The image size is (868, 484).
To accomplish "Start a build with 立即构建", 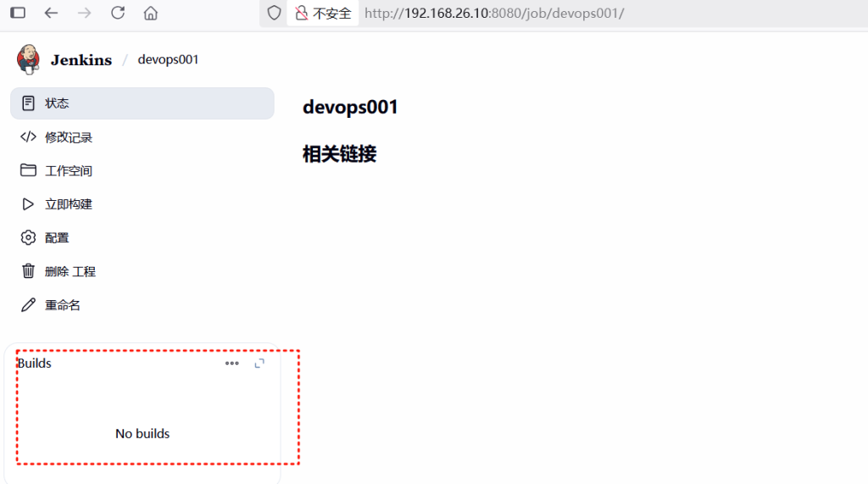I will click(69, 204).
